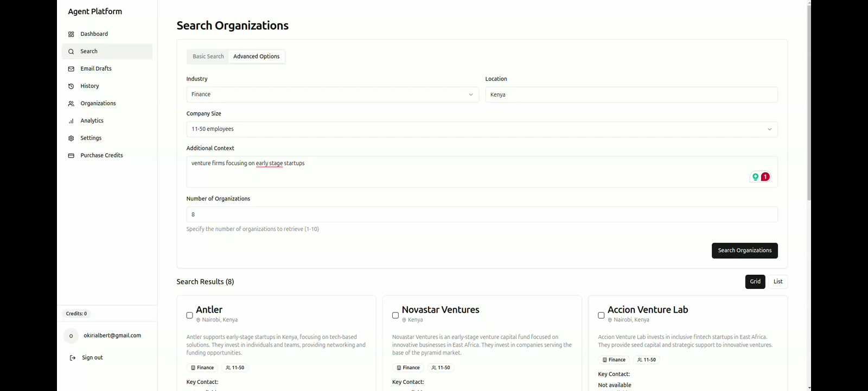Click underlined 'early stage' text

pyautogui.click(x=270, y=163)
